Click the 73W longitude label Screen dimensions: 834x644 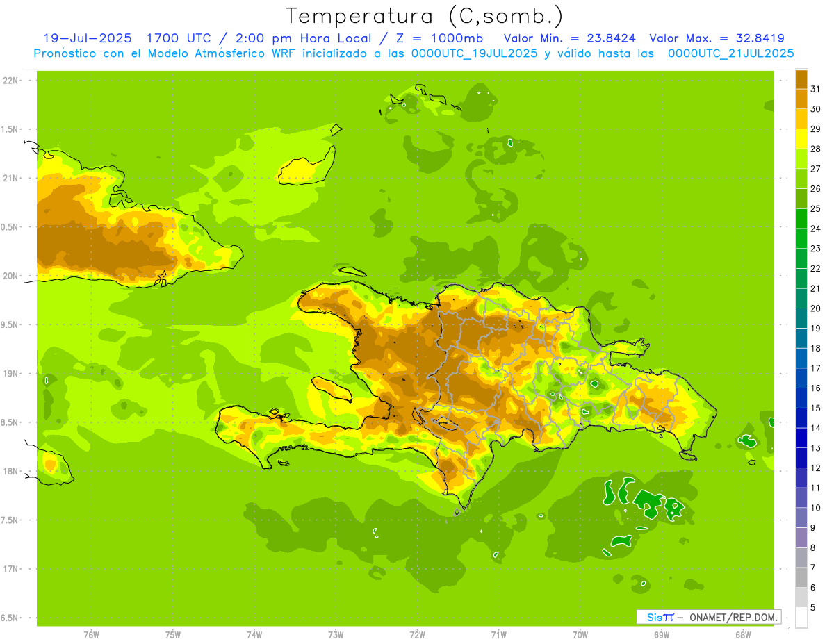click(336, 635)
